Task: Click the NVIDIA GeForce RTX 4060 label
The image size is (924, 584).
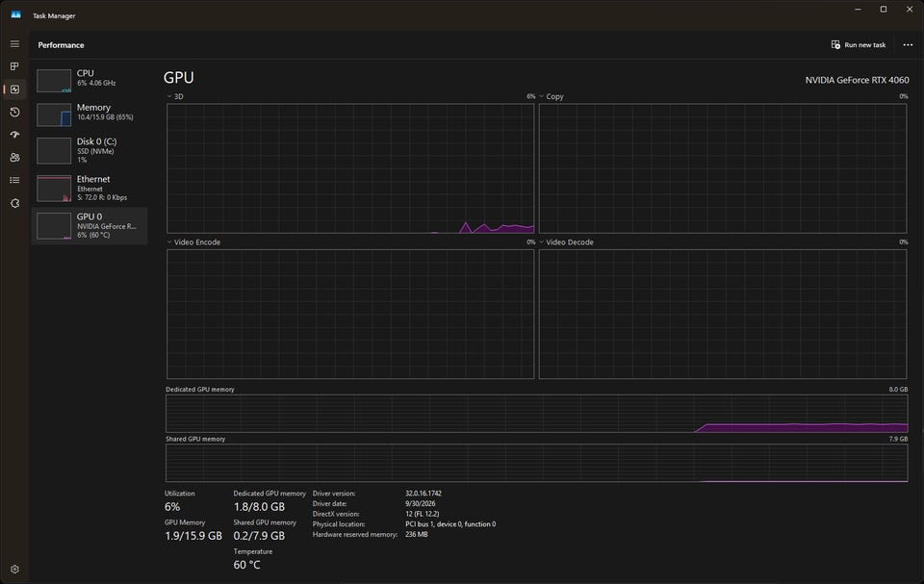Action: coord(857,80)
